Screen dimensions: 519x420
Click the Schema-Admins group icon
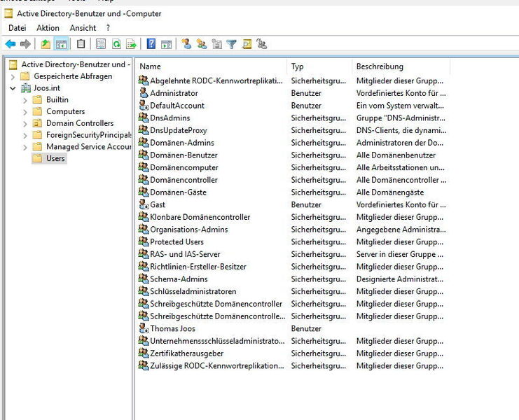(144, 279)
